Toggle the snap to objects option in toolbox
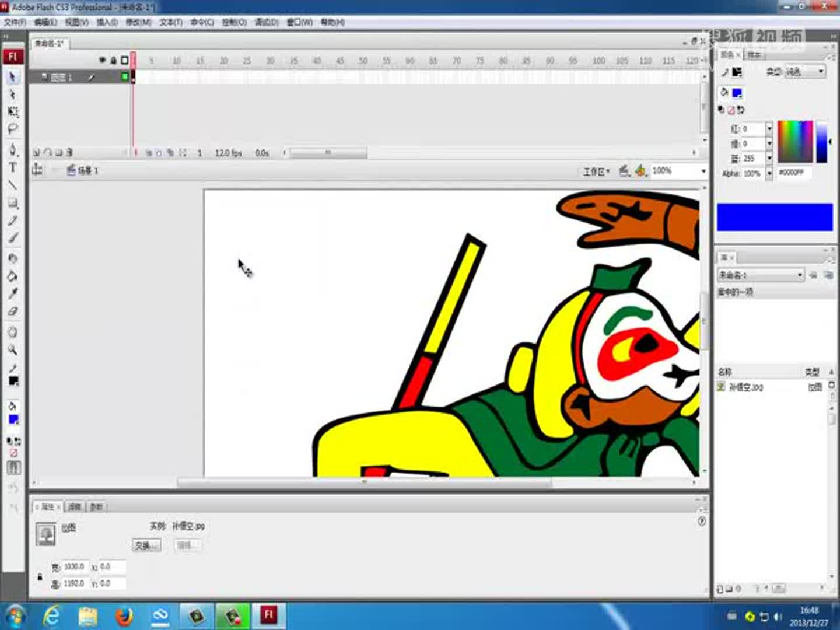 pyautogui.click(x=13, y=467)
